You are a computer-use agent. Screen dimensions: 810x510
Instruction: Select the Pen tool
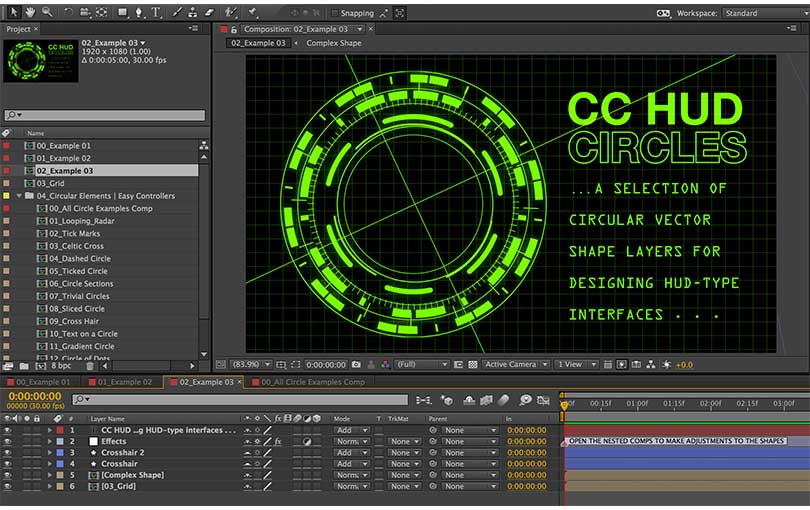click(x=139, y=12)
